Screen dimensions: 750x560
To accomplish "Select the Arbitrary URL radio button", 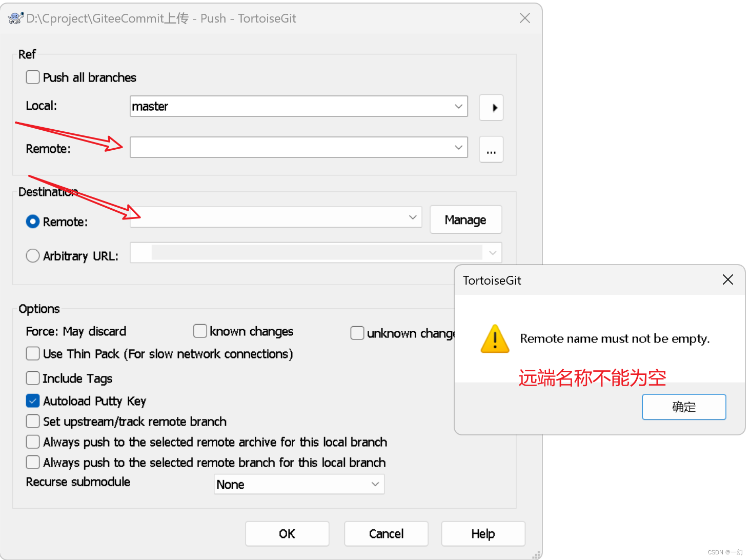I will pyautogui.click(x=32, y=255).
